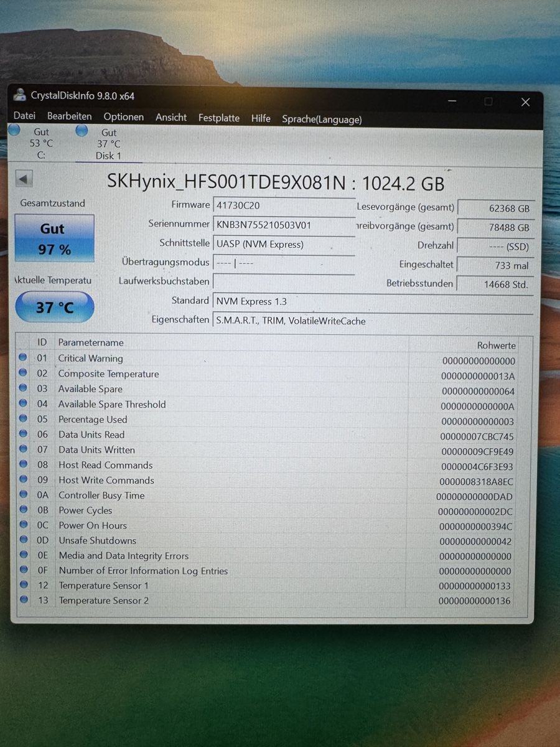This screenshot has width=560, height=747.
Task: Click the Betriebsstunden value 14668 Std.
Action: coord(495,284)
